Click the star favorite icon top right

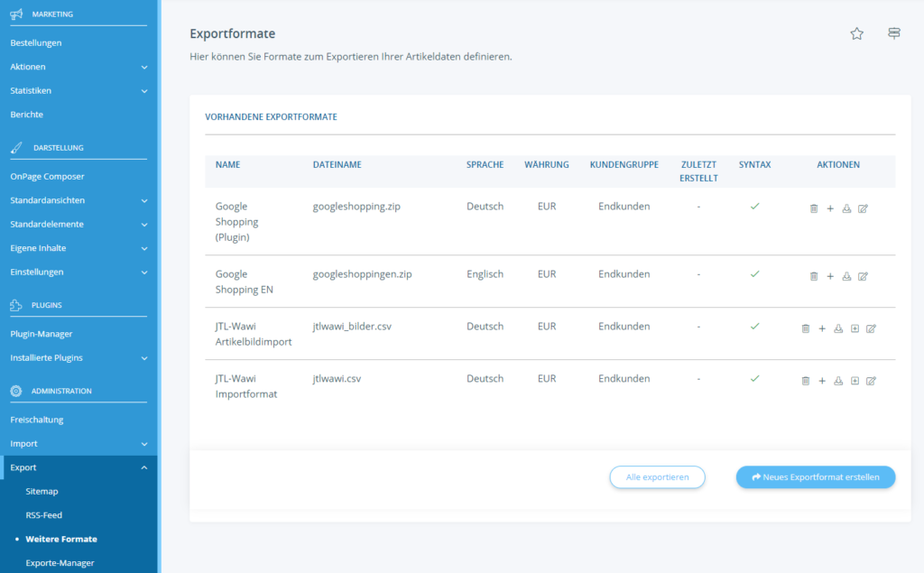(x=856, y=33)
